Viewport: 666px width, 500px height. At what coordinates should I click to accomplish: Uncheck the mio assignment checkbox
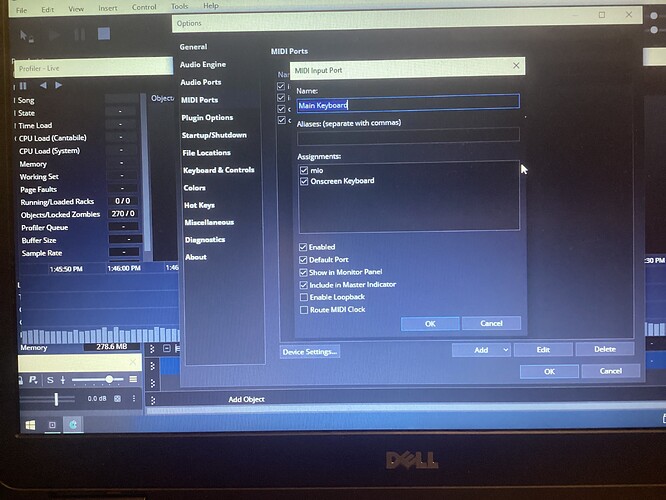[x=304, y=170]
